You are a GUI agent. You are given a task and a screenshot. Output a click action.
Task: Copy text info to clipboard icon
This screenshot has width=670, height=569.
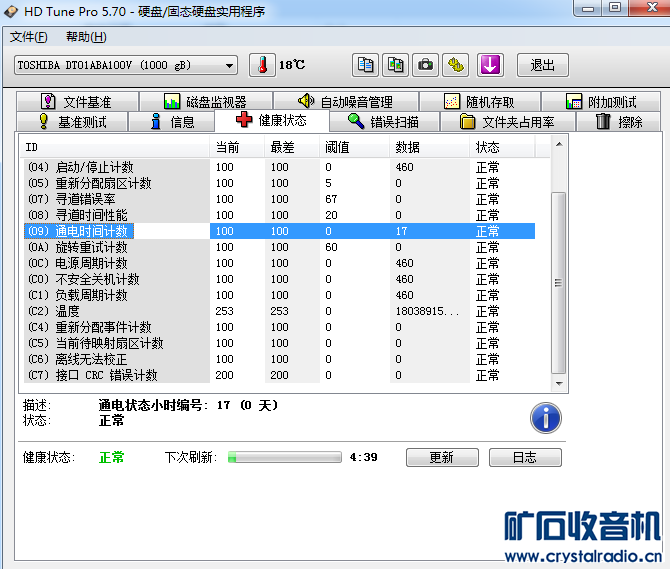pos(365,65)
